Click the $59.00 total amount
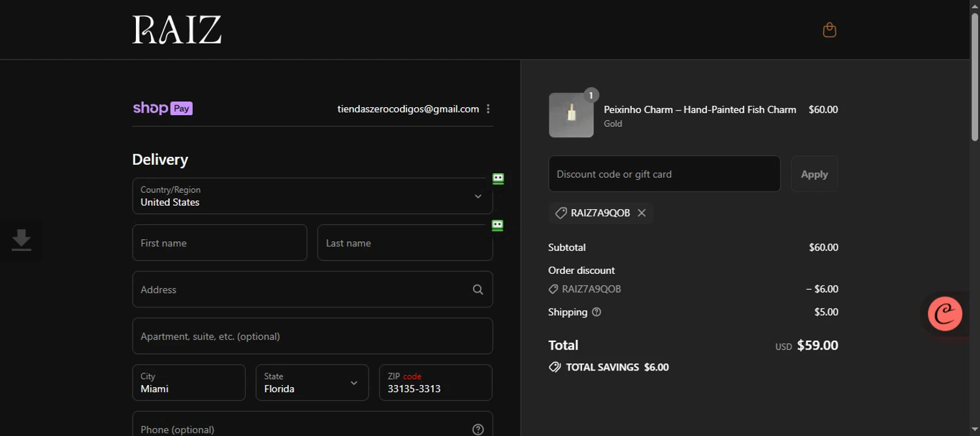Image resolution: width=980 pixels, height=436 pixels. 817,345
